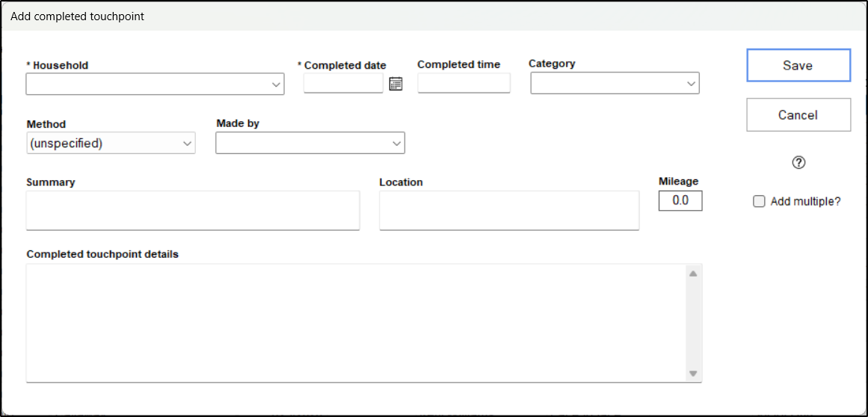868x417 pixels.
Task: Open the calendar date picker icon
Action: coord(395,84)
